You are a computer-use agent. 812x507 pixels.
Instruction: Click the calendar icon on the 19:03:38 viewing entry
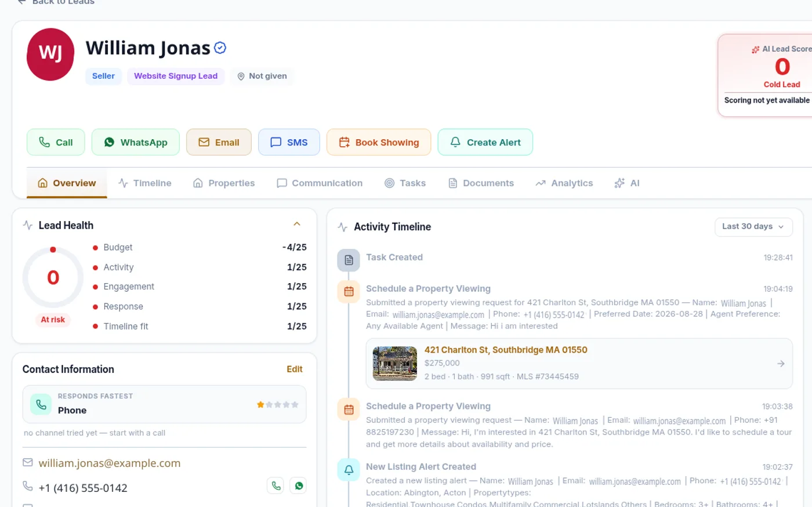pyautogui.click(x=349, y=410)
